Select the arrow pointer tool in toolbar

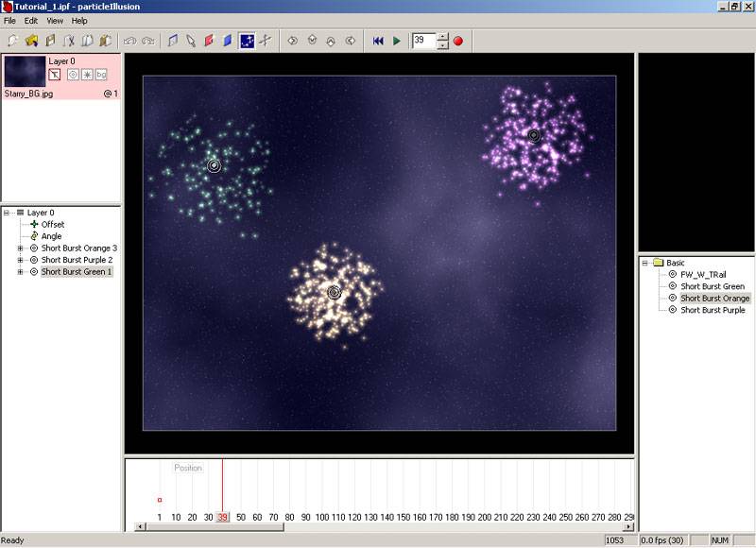(x=190, y=41)
